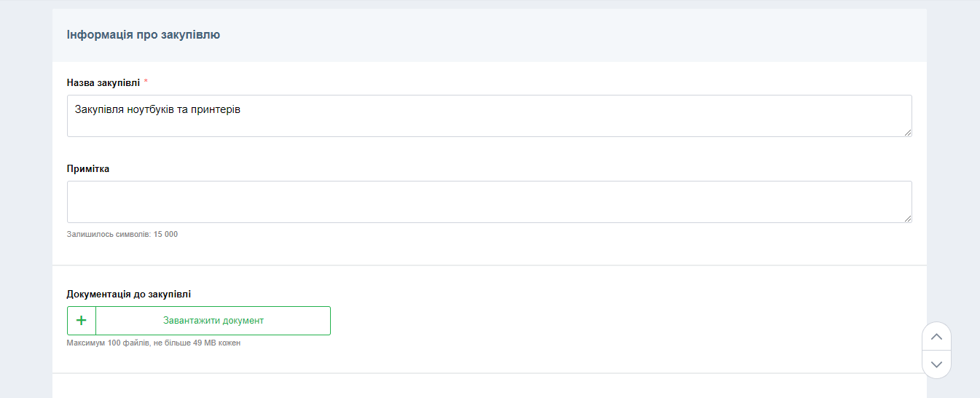
Task: Click the resize handle of the Примітка textarea
Action: point(907,218)
